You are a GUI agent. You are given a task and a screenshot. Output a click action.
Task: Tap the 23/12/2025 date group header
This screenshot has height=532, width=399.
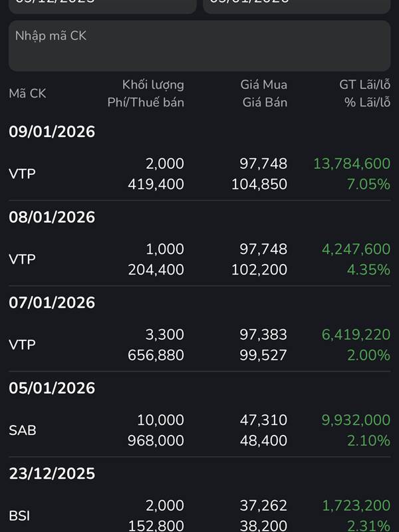[x=52, y=473]
